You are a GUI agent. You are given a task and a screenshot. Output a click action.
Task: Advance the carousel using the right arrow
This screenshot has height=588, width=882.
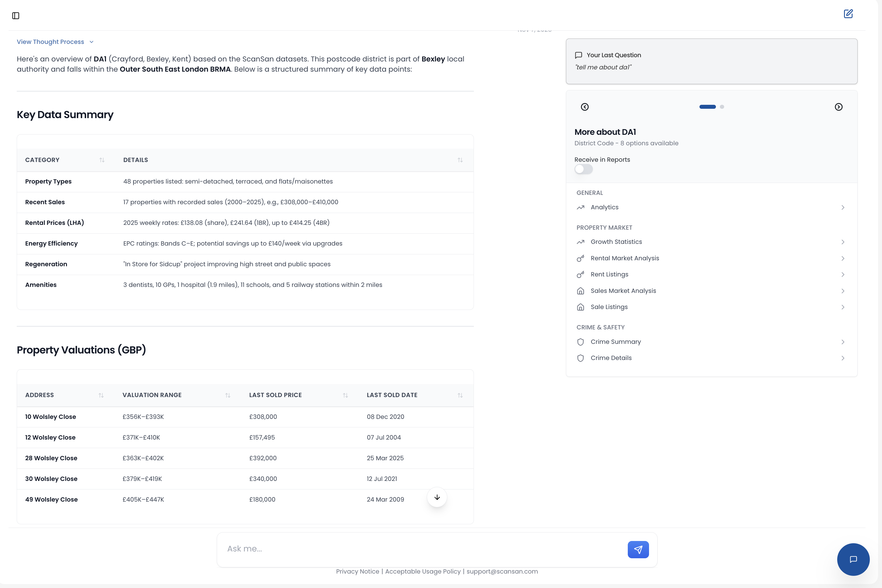pyautogui.click(x=839, y=107)
